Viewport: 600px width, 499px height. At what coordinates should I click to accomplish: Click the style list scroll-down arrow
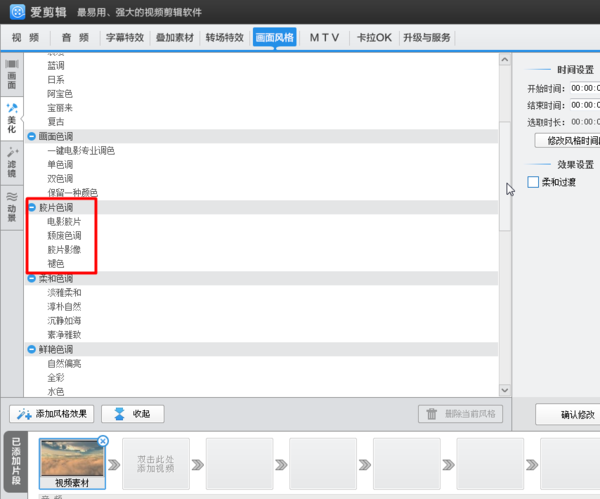(505, 390)
